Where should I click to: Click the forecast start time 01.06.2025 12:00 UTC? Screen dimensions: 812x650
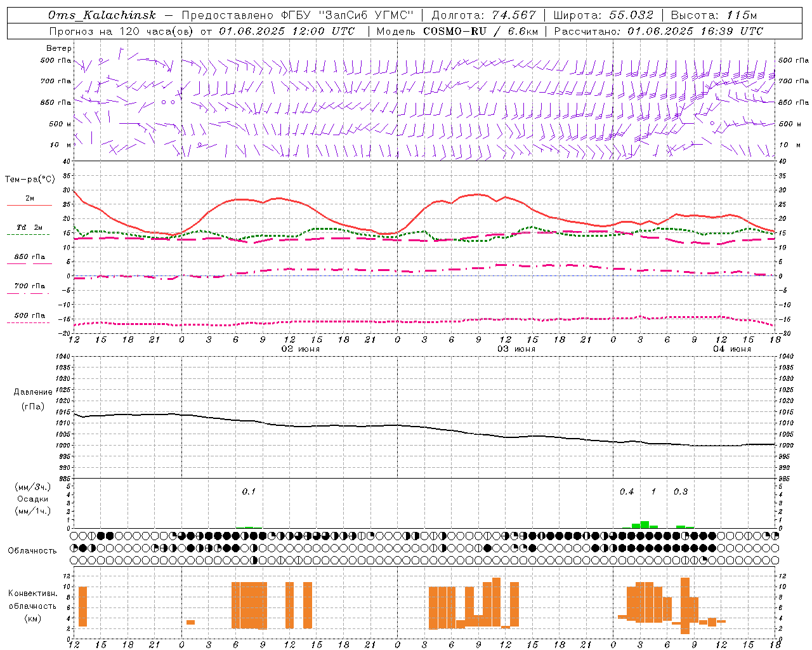pyautogui.click(x=287, y=31)
